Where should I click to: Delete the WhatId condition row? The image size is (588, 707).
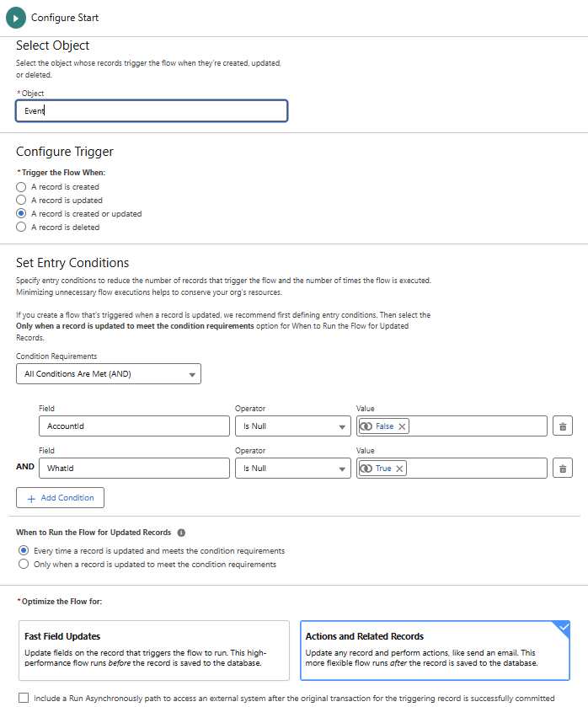point(562,469)
